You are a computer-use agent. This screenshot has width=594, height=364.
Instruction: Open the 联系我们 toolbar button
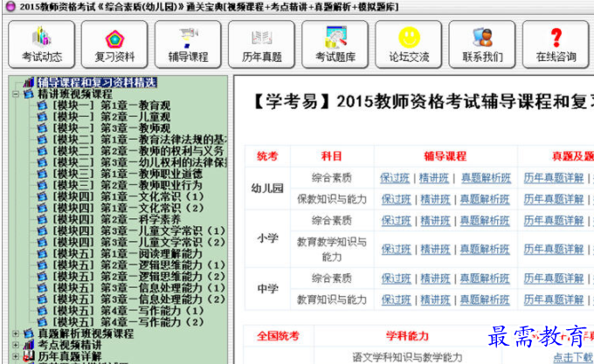pyautogui.click(x=482, y=45)
